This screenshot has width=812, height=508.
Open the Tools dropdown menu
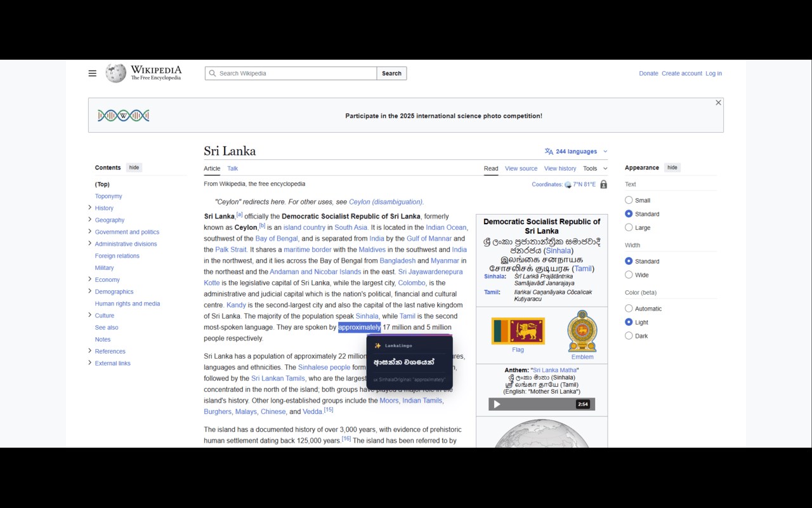[x=595, y=168]
